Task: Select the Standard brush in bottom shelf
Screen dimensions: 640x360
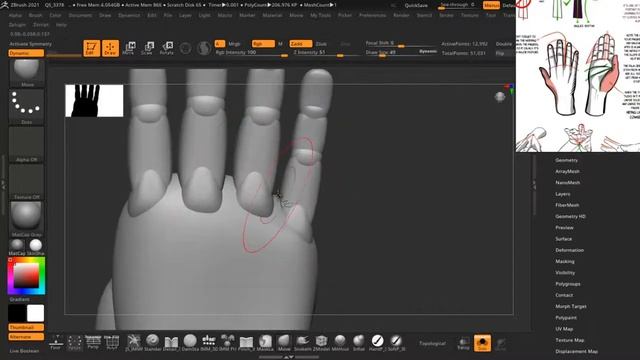Action: pos(153,342)
